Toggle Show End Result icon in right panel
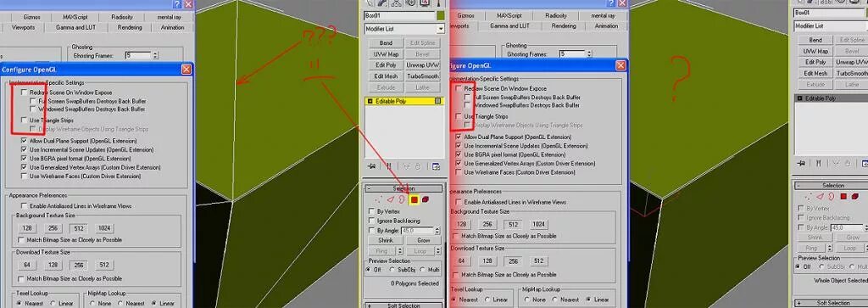The width and height of the screenshot is (868, 308). coord(819,163)
